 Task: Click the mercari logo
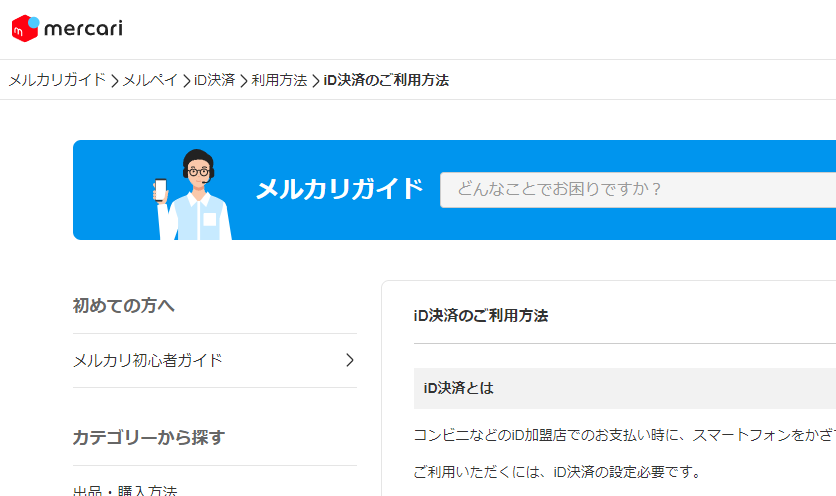point(67,28)
